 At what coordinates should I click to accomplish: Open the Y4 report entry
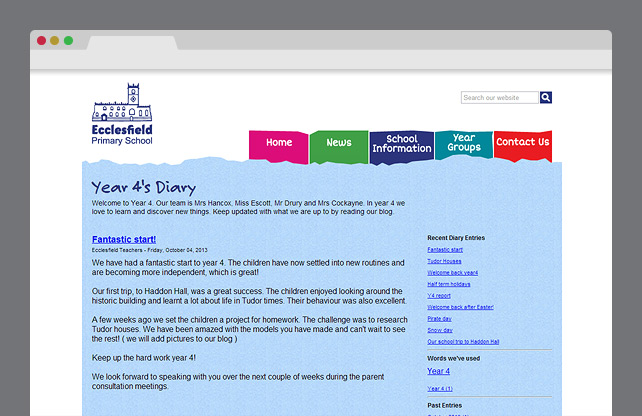click(x=439, y=296)
